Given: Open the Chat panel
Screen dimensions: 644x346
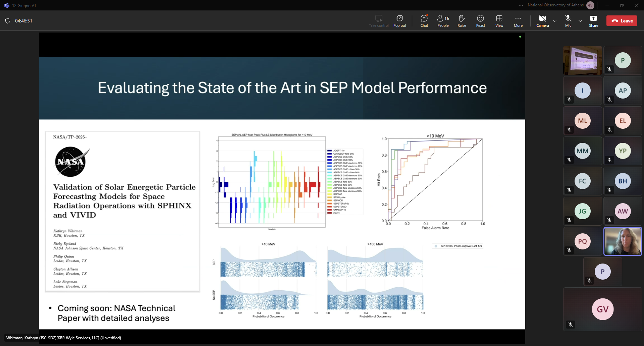Looking at the screenshot, I should pos(424,21).
